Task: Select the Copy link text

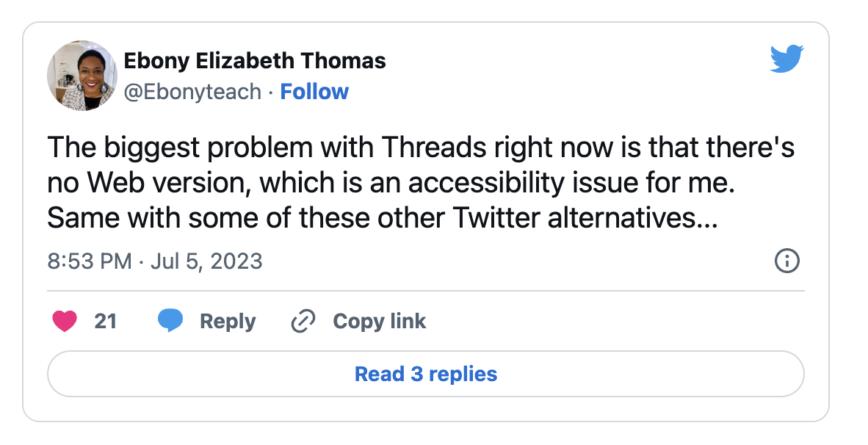Action: 379,321
